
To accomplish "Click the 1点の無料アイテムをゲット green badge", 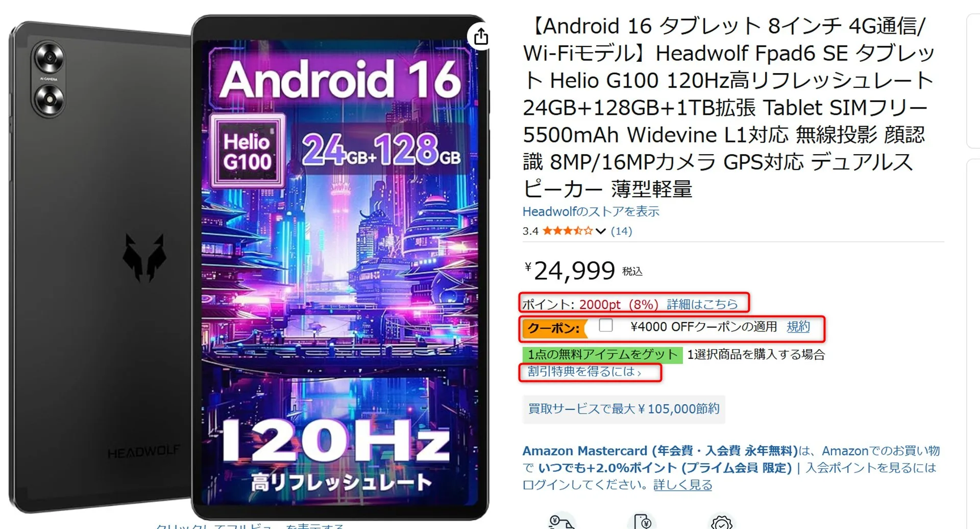I will pyautogui.click(x=602, y=355).
